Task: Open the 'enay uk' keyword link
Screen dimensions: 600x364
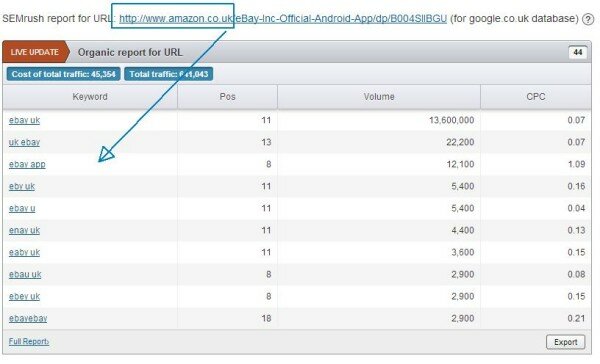Action: pyautogui.click(x=24, y=230)
